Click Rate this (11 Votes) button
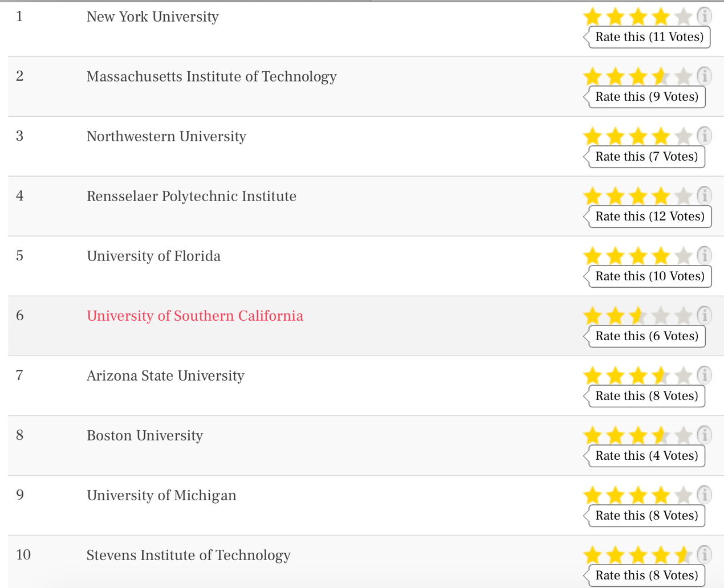 pos(649,37)
